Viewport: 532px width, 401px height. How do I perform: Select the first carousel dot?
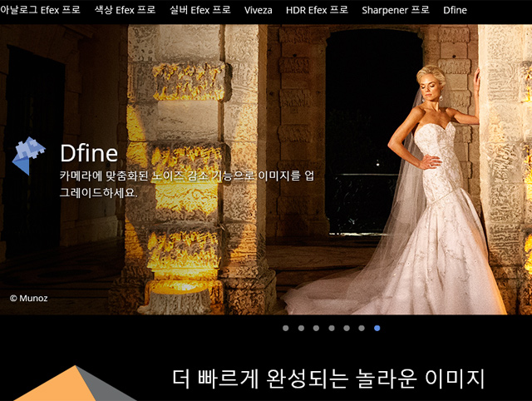[286, 328]
